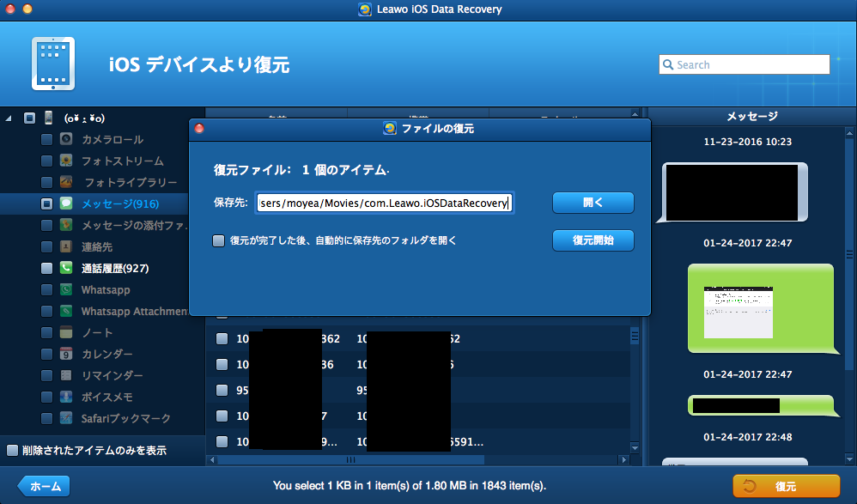
Task: Check the message row starting with 95
Action: click(222, 391)
